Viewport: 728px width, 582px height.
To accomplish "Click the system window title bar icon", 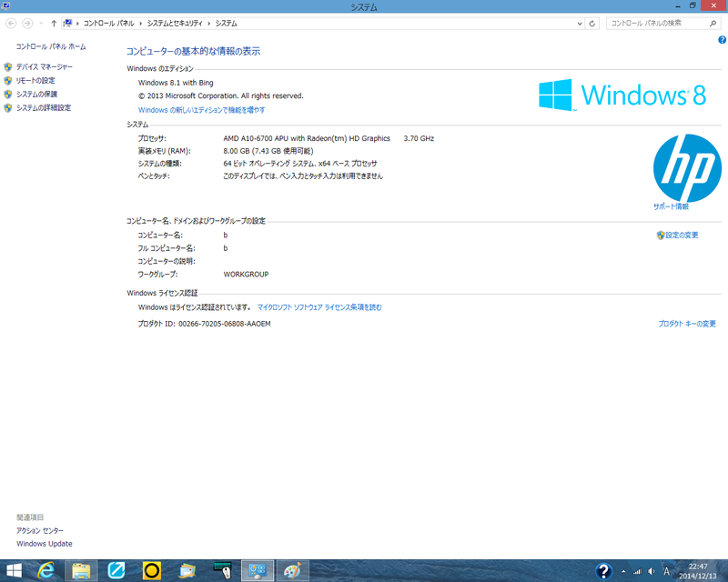I will [x=5, y=6].
